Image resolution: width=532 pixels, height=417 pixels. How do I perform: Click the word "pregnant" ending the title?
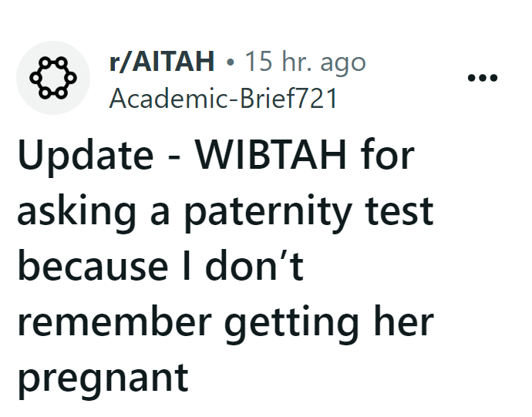[103, 377]
